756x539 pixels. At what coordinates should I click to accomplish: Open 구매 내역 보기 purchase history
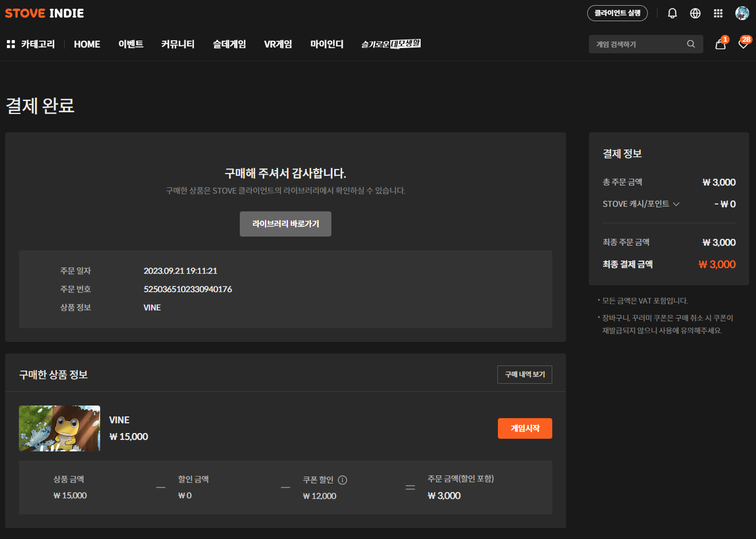coord(524,375)
